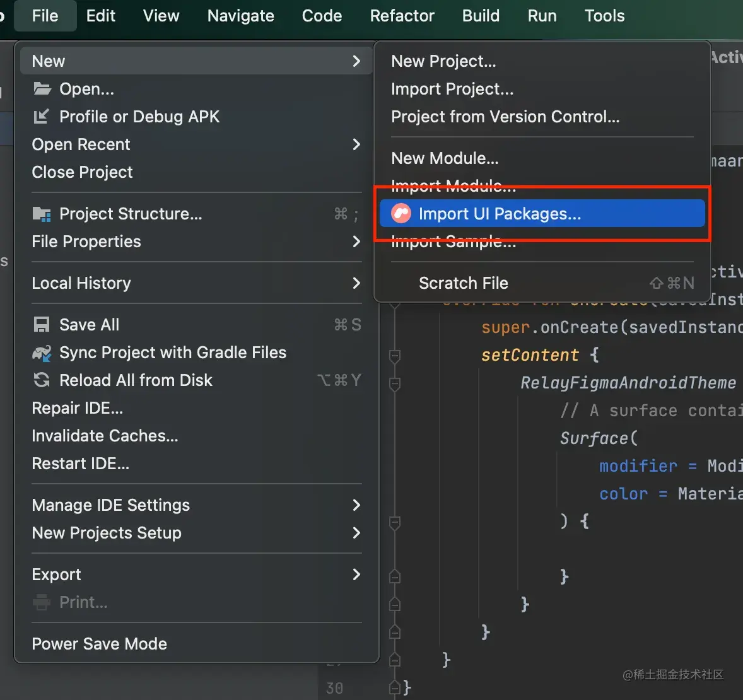
Task: Click line number 30 in the editor gutter
Action: coord(334,688)
